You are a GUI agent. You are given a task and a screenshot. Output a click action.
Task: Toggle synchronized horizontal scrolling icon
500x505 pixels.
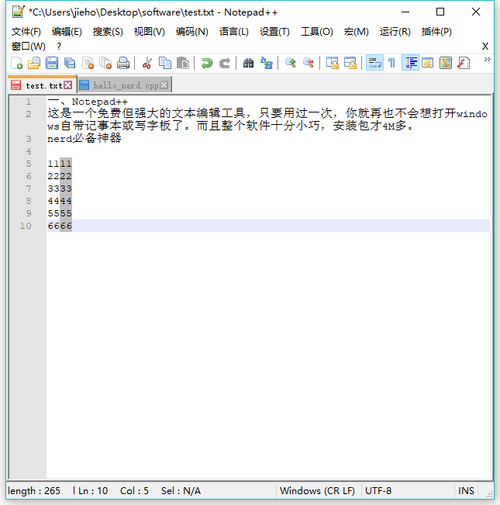click(350, 63)
